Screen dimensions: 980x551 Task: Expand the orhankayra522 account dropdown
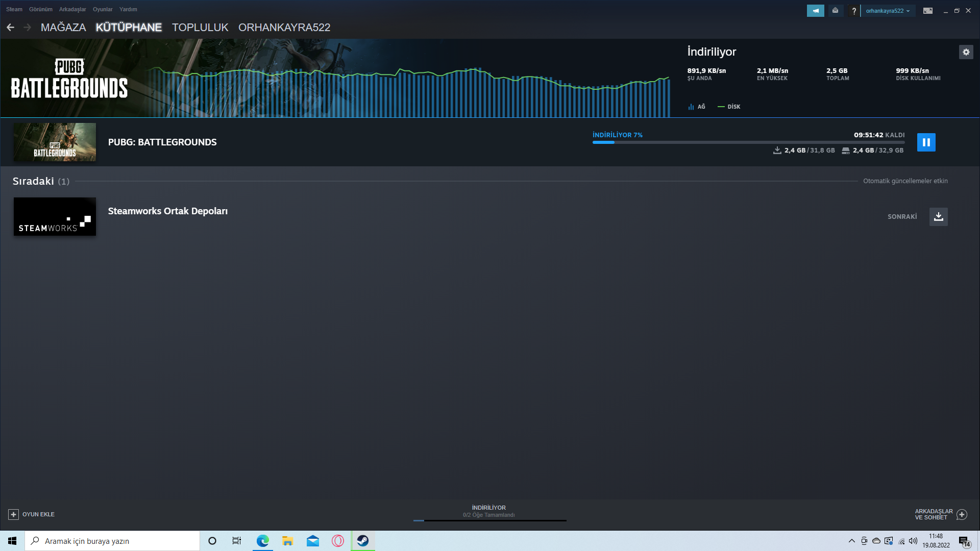[x=888, y=11]
